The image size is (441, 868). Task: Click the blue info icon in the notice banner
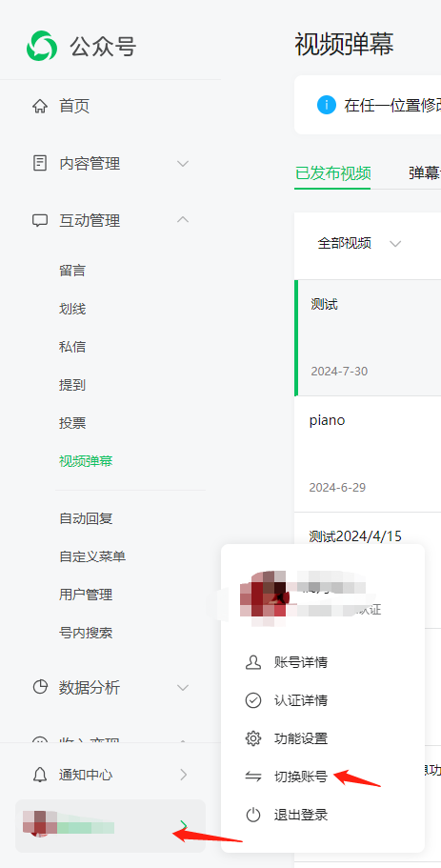tap(327, 105)
